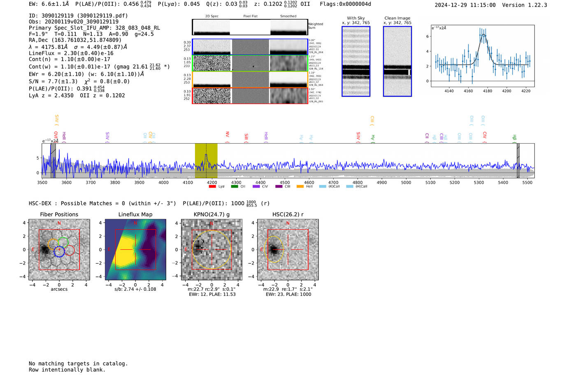Viewport: 576px width, 392px height.
Task: Click the red Lyα legend swatch
Action: pos(212,186)
